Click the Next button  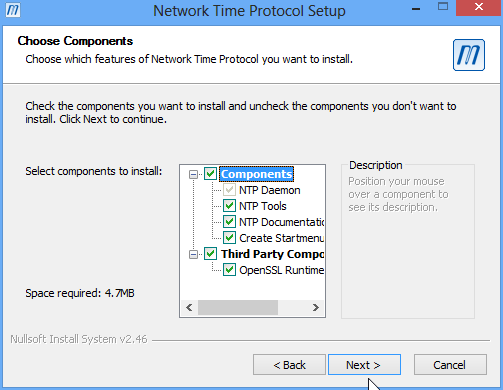[x=364, y=365]
